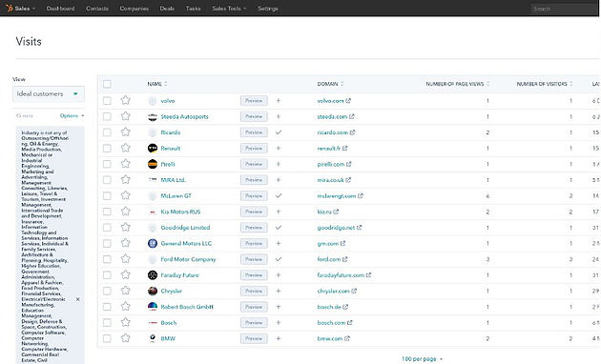
Task: Check the Steeda Autosports checkbox
Action: pyautogui.click(x=107, y=116)
